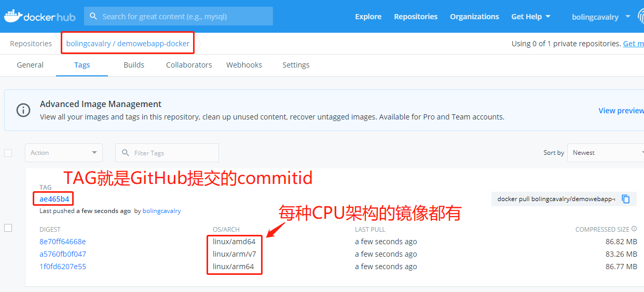
Task: Open digest a5760fb0f047
Action: tap(63, 254)
